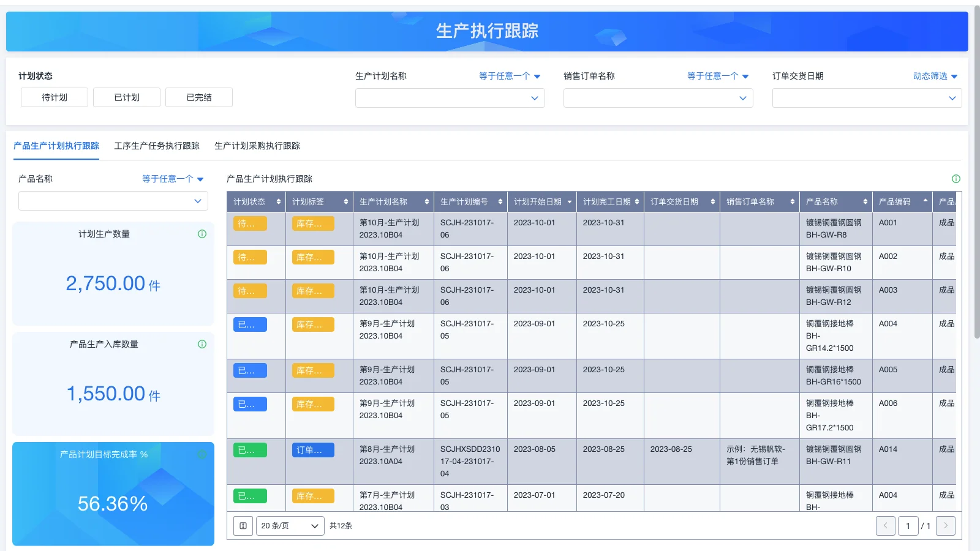The height and width of the screenshot is (551, 980).
Task: Sort by 计划标签 column
Action: click(x=346, y=201)
